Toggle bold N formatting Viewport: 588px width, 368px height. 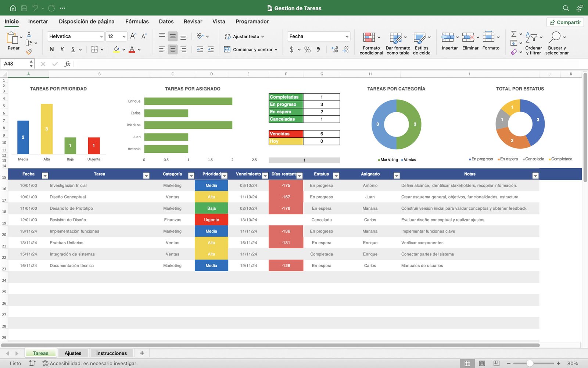point(51,49)
